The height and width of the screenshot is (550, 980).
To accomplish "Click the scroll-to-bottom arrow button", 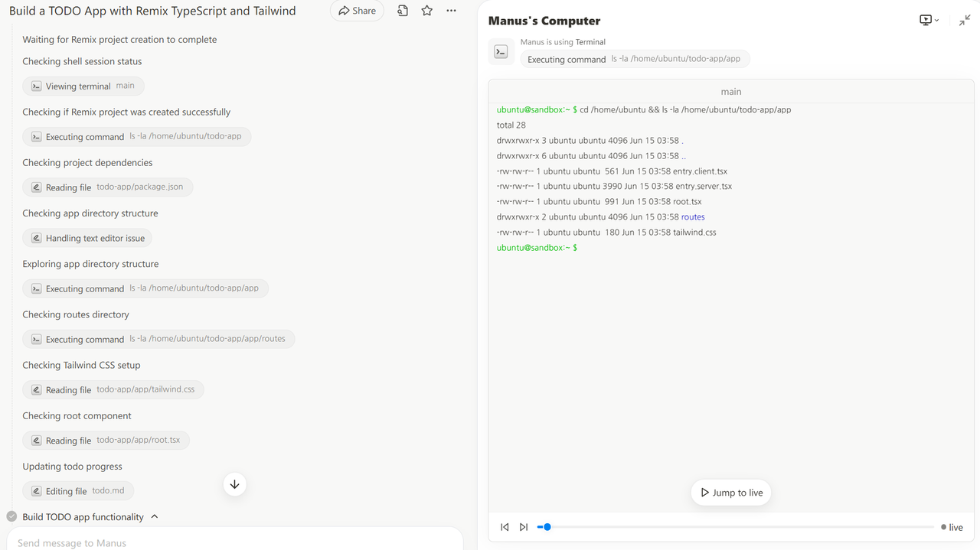I will (x=235, y=484).
